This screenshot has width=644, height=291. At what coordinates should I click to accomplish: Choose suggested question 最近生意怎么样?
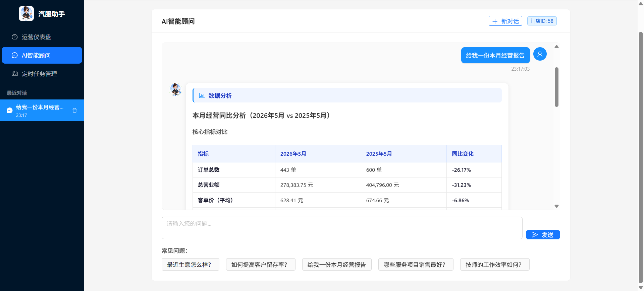coord(190,265)
